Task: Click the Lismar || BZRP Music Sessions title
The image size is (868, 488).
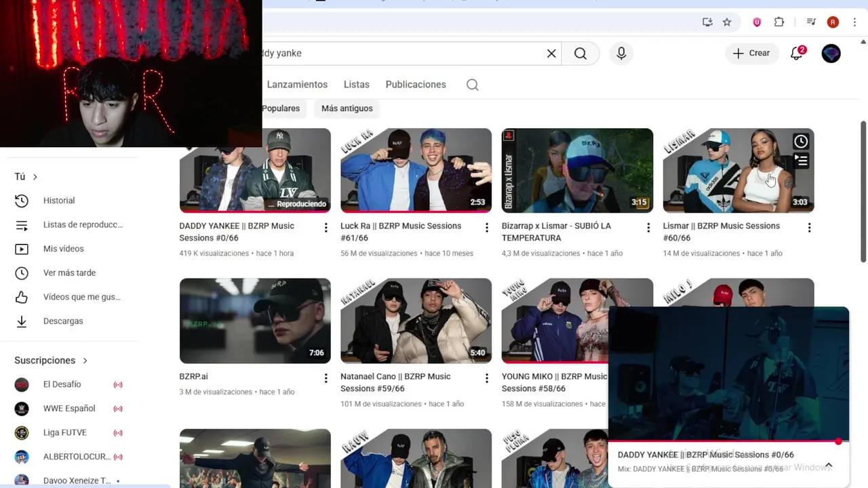Action: 722,232
